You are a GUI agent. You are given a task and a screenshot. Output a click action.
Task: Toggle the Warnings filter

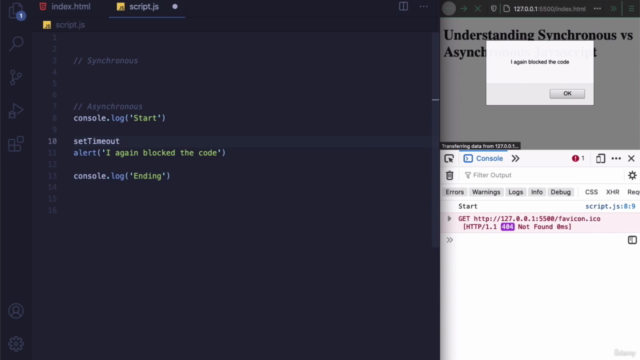(486, 192)
